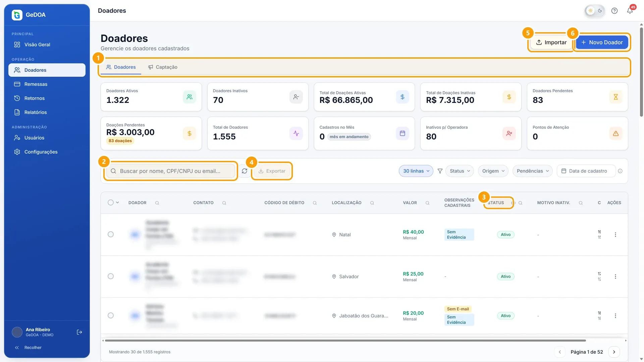Open Configurações in the sidebar
The width and height of the screenshot is (644, 362).
[47, 152]
